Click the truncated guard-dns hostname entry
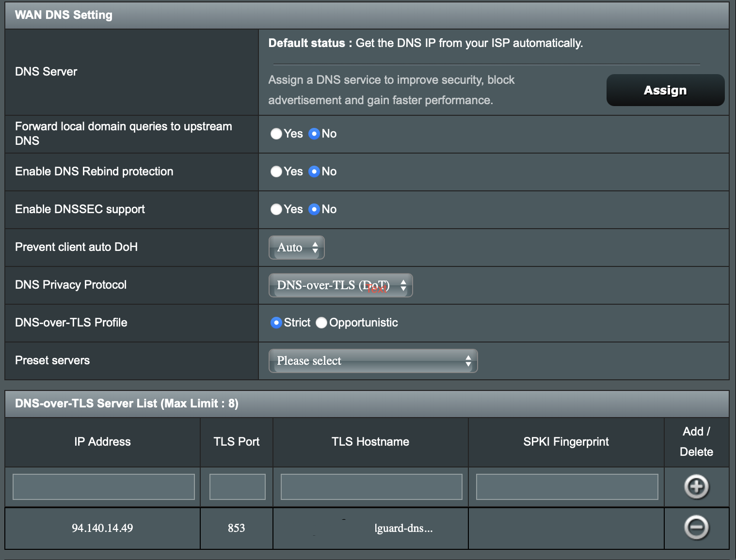This screenshot has height=560, width=736. [403, 528]
